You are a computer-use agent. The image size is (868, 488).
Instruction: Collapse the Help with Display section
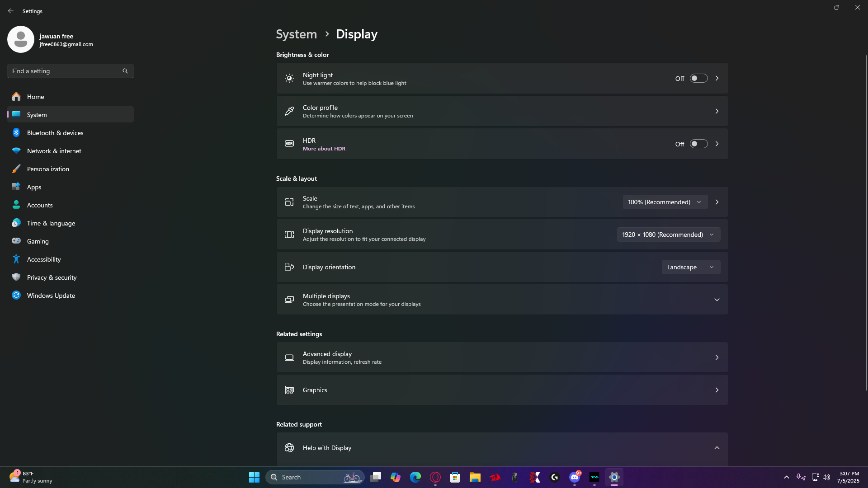pyautogui.click(x=717, y=448)
